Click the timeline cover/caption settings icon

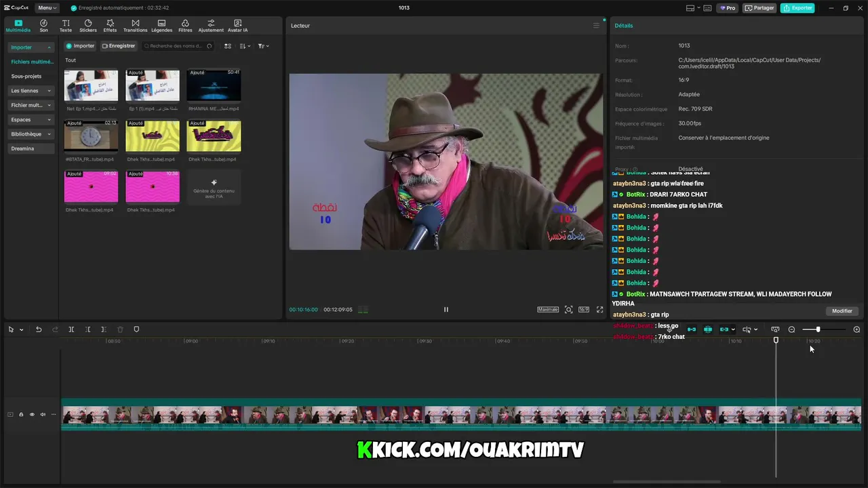click(775, 330)
